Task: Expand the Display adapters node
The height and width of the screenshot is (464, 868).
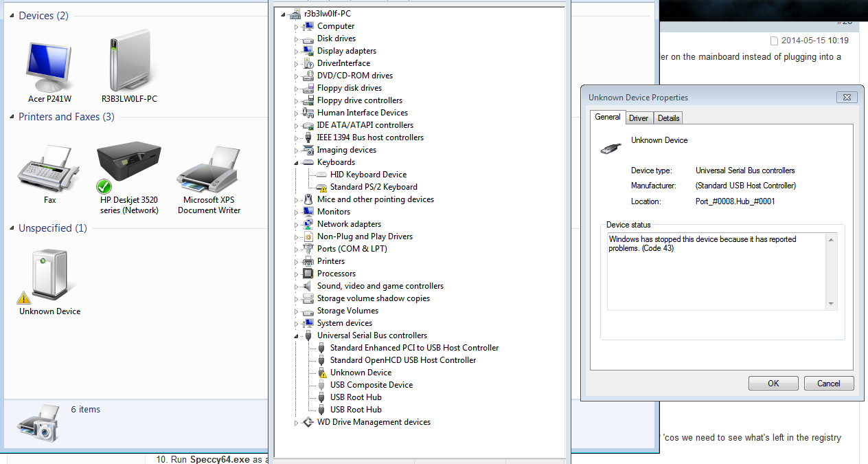Action: (x=297, y=51)
